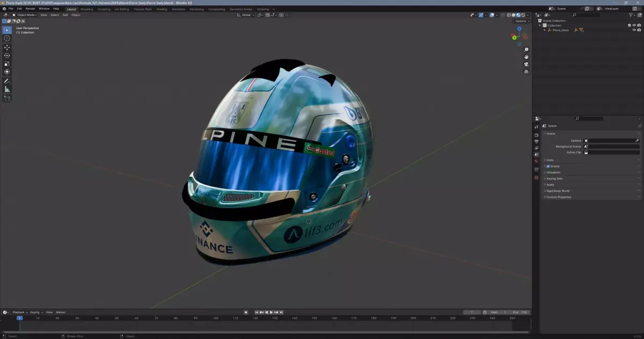644x339 pixels.
Task: Open the Render properties tab
Action: click(536, 135)
